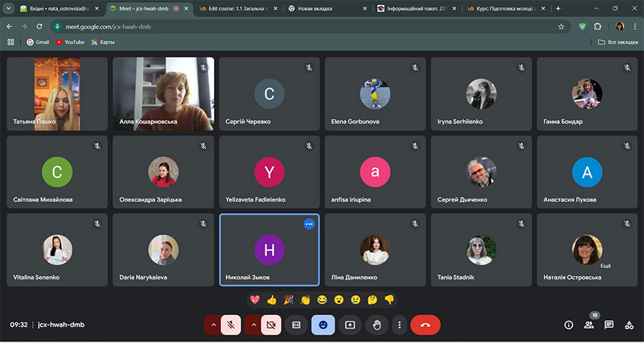This screenshot has height=343, width=644.
Task: Open the browser tab search dropdown
Action: pos(8,8)
